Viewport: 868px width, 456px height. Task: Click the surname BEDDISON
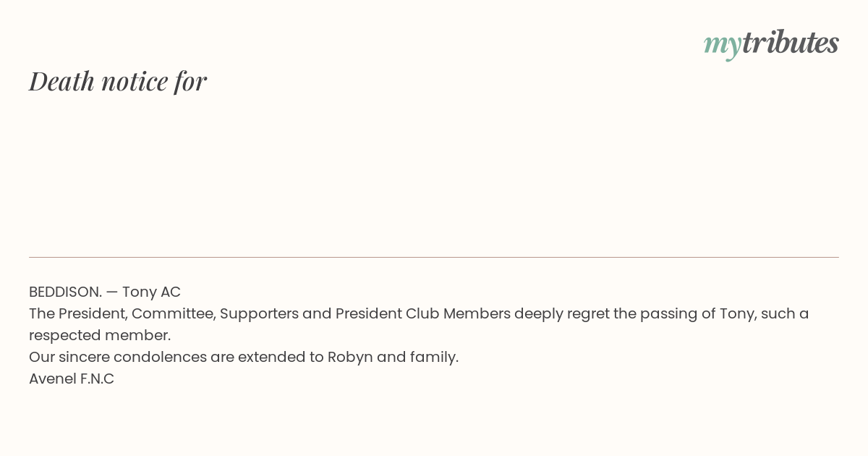click(64, 292)
